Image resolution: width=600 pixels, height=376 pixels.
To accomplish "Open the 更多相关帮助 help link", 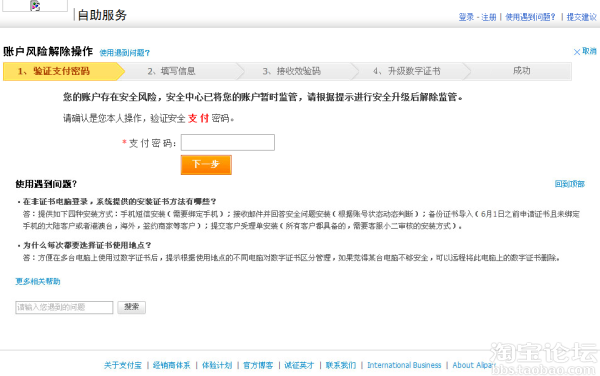I will 38,282.
